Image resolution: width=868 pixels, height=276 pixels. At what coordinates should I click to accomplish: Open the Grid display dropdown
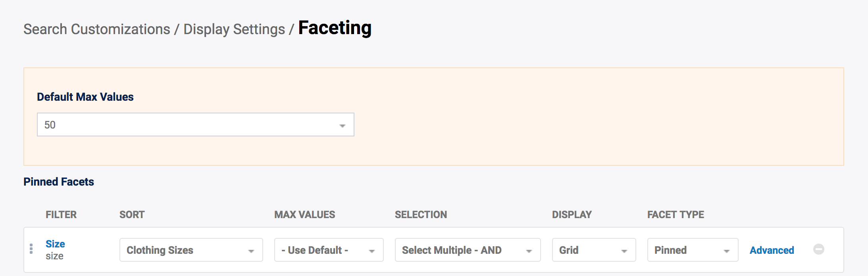coord(594,250)
